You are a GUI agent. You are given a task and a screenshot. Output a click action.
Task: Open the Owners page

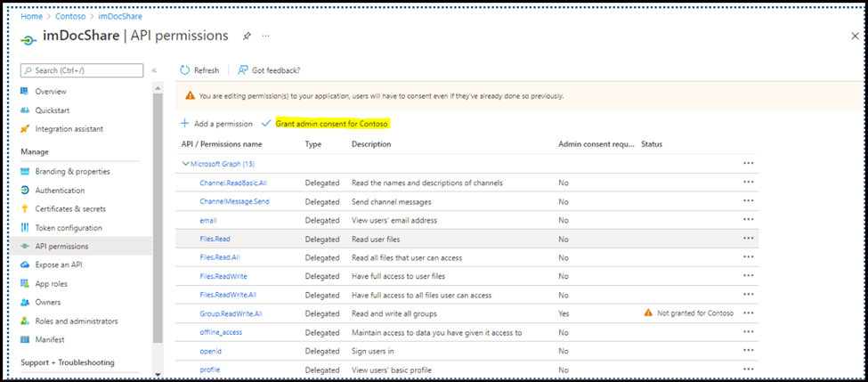click(47, 302)
